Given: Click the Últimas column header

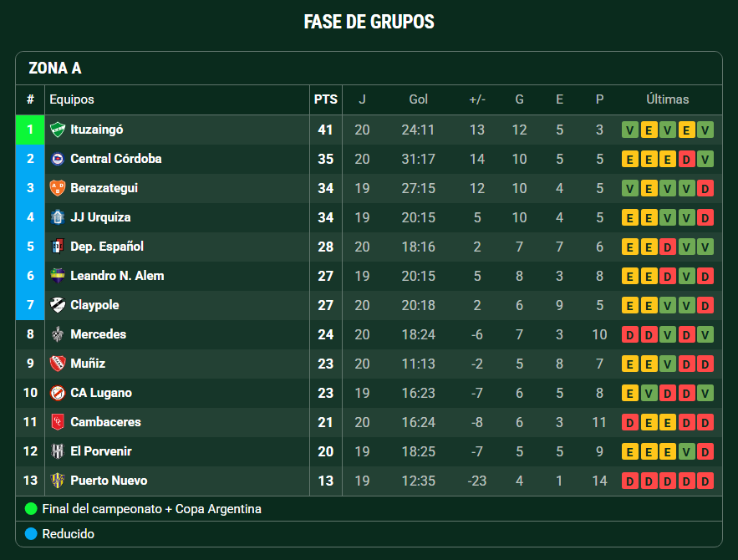Looking at the screenshot, I should (668, 99).
